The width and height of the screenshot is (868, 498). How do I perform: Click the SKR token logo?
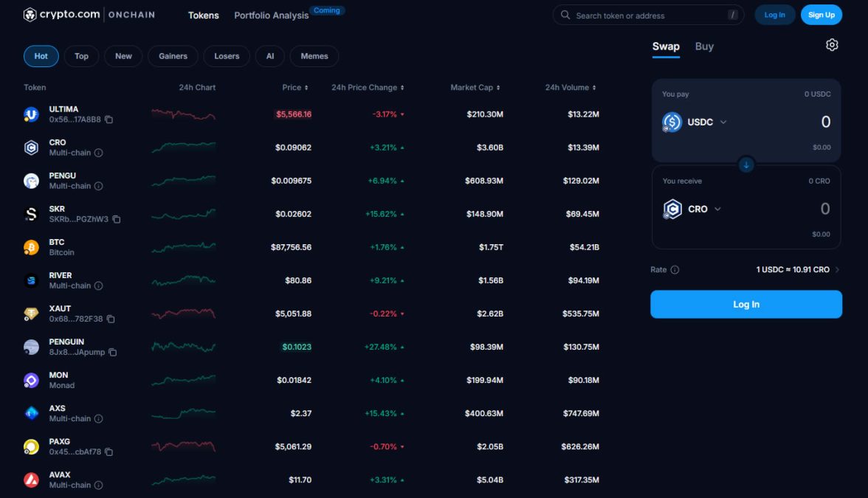click(31, 214)
